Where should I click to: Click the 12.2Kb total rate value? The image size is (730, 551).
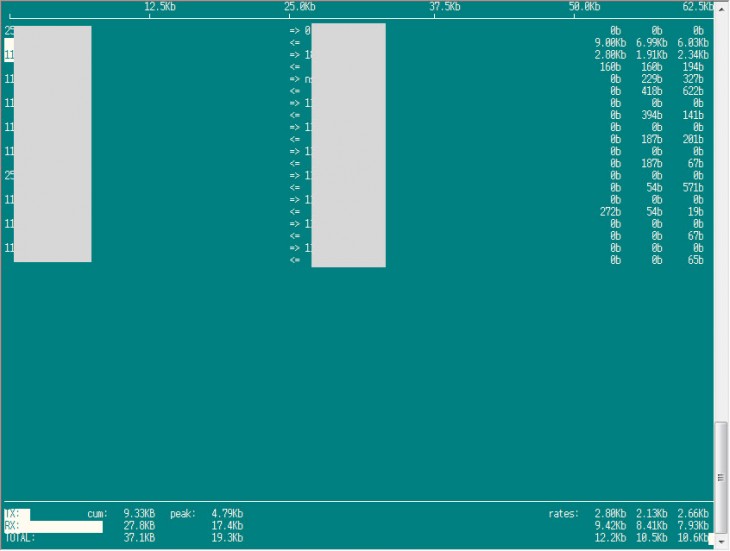609,538
